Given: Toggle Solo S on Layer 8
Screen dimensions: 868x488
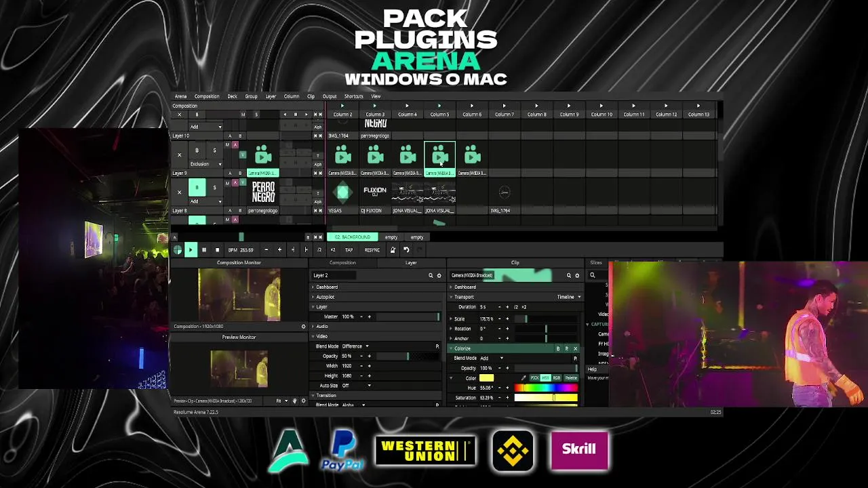Looking at the screenshot, I should (x=214, y=188).
